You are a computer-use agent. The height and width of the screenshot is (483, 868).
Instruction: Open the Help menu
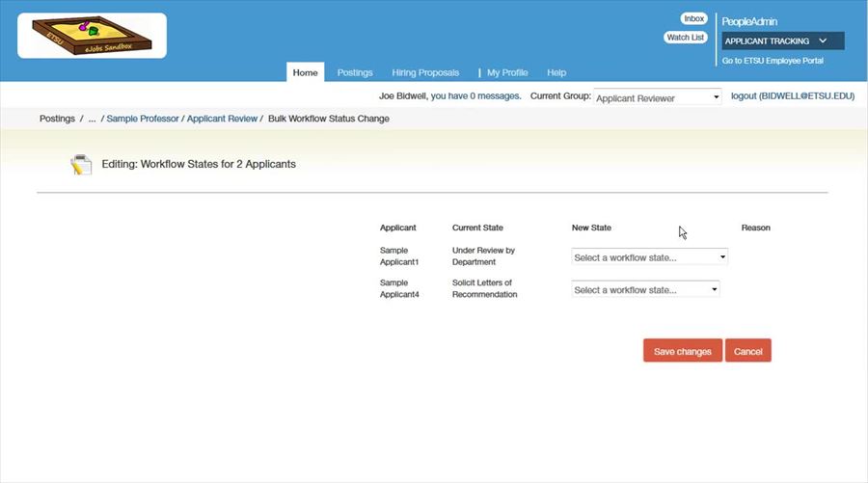pos(556,72)
